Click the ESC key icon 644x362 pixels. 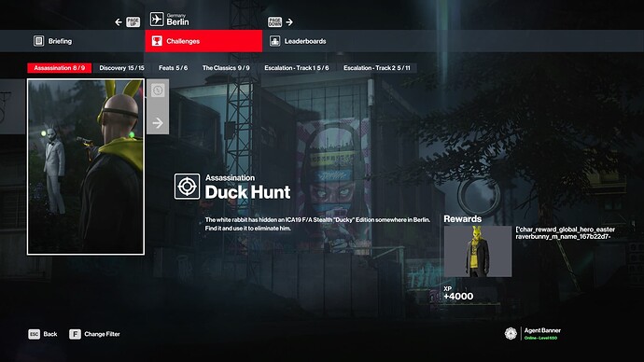point(35,334)
